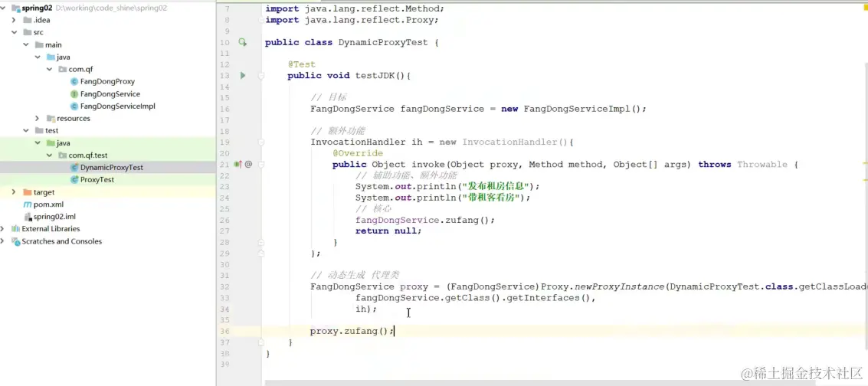Click the run class icon beside DynamicProxyTest declaration

click(242, 42)
